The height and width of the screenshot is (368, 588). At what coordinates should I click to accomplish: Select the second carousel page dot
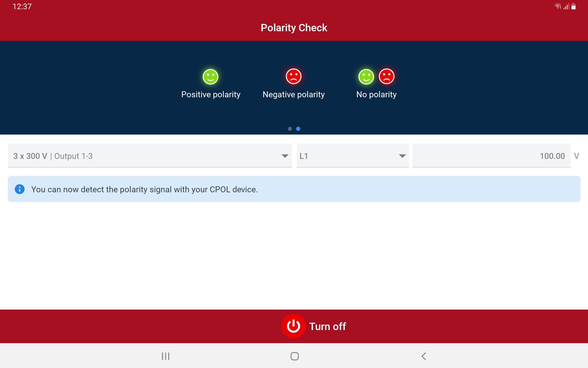point(298,129)
